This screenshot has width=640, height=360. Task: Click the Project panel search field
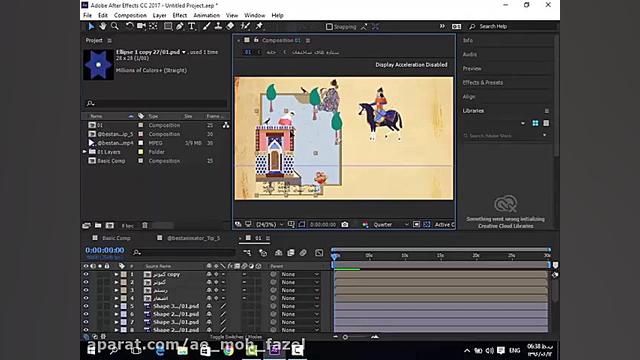point(156,103)
